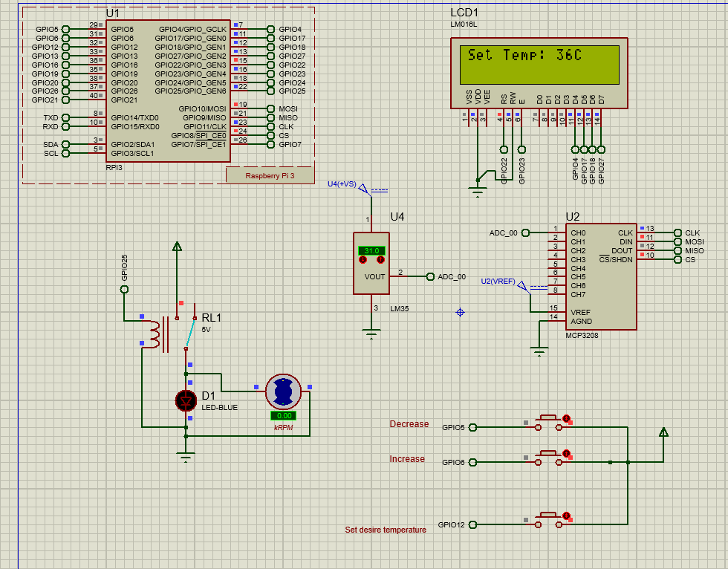Select the MOSI terminal on Raspberry Pi pin 19
This screenshot has height=569, width=728.
point(270,108)
